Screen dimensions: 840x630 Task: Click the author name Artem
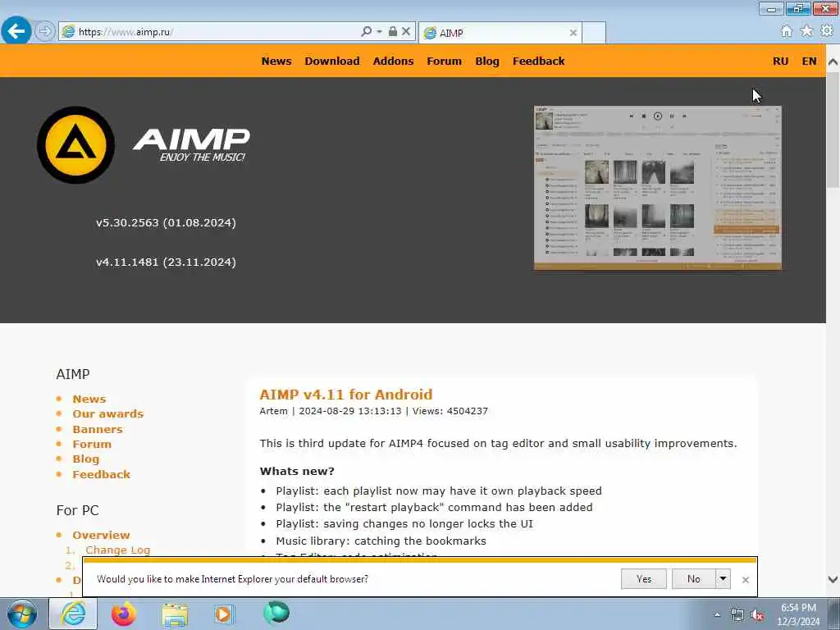pyautogui.click(x=273, y=411)
